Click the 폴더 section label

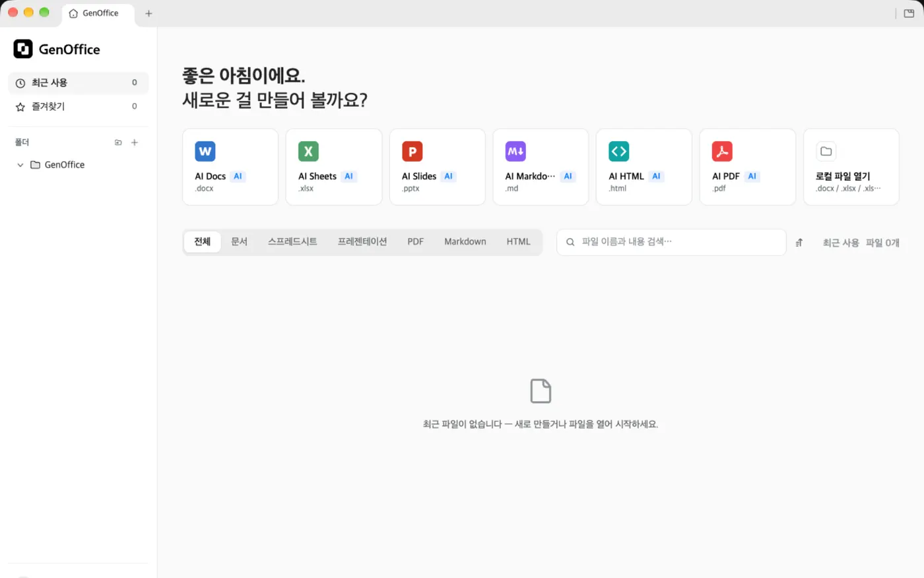(22, 143)
